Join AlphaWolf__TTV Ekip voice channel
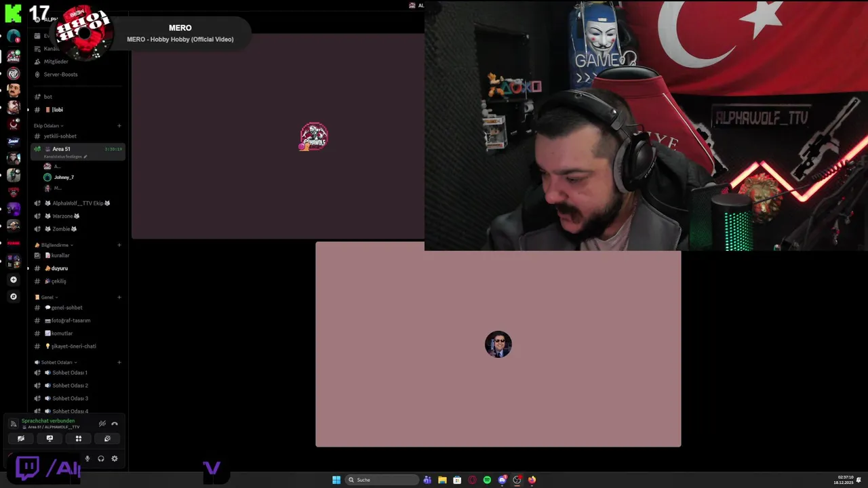 coord(78,203)
